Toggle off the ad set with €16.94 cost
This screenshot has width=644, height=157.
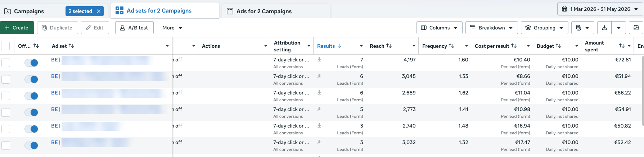click(x=31, y=129)
